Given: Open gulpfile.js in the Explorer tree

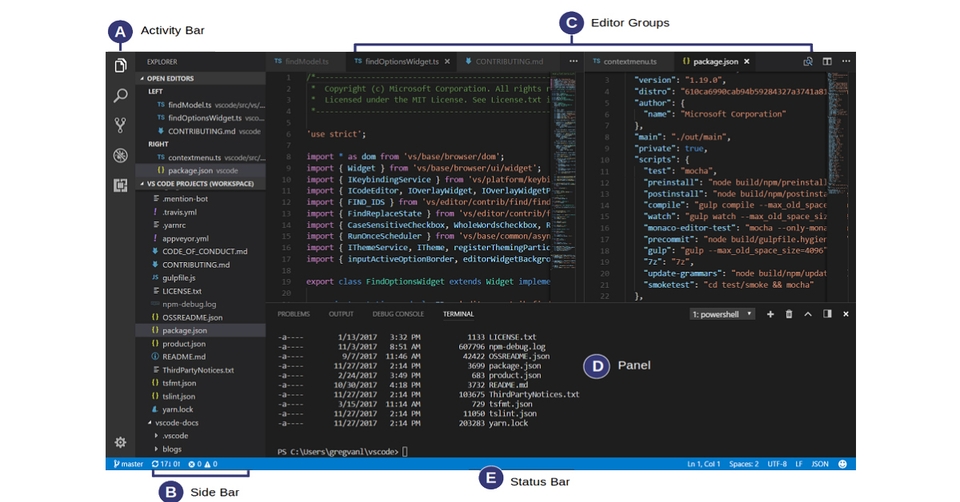Looking at the screenshot, I should pos(200,277).
